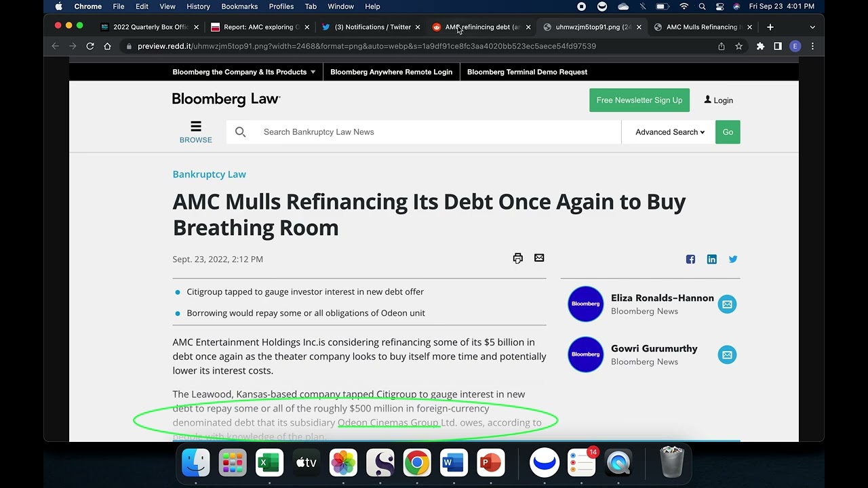Image resolution: width=868 pixels, height=488 pixels.
Task: Click Gowri Gurumurthy author name
Action: point(654,348)
